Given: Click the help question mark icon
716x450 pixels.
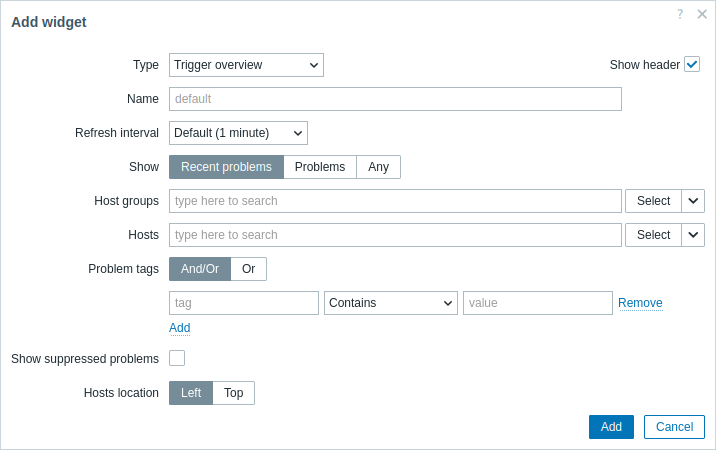Looking at the screenshot, I should coord(680,14).
